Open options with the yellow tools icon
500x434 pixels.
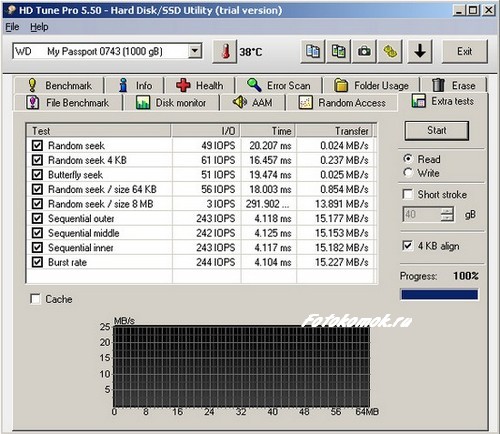(x=390, y=51)
